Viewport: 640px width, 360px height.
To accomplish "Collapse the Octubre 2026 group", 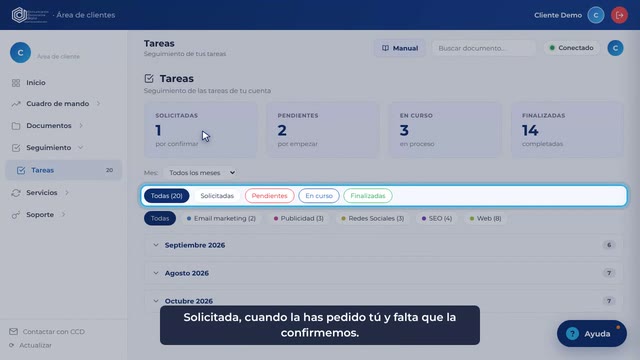I will pos(156,301).
